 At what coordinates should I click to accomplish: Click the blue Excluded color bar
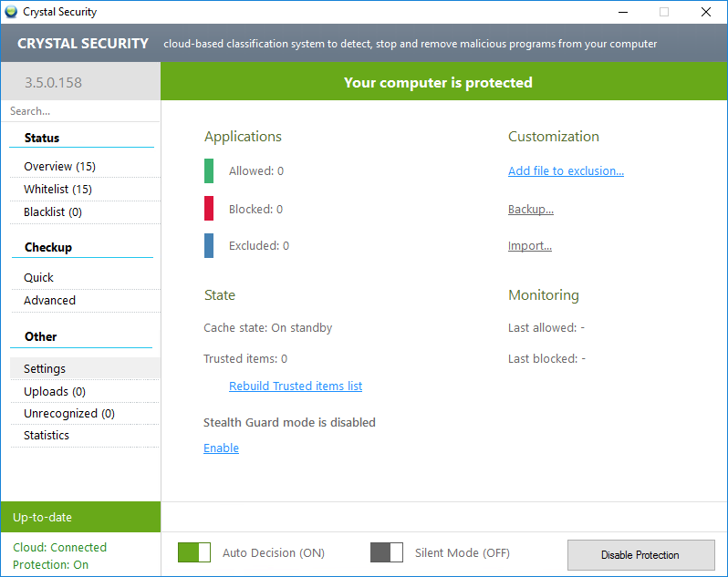pos(209,245)
